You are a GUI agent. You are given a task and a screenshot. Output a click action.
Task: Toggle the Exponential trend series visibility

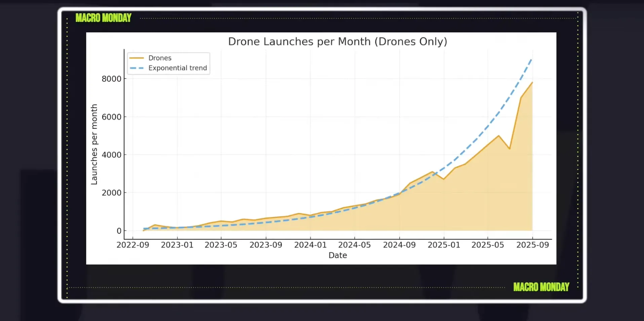coord(178,68)
